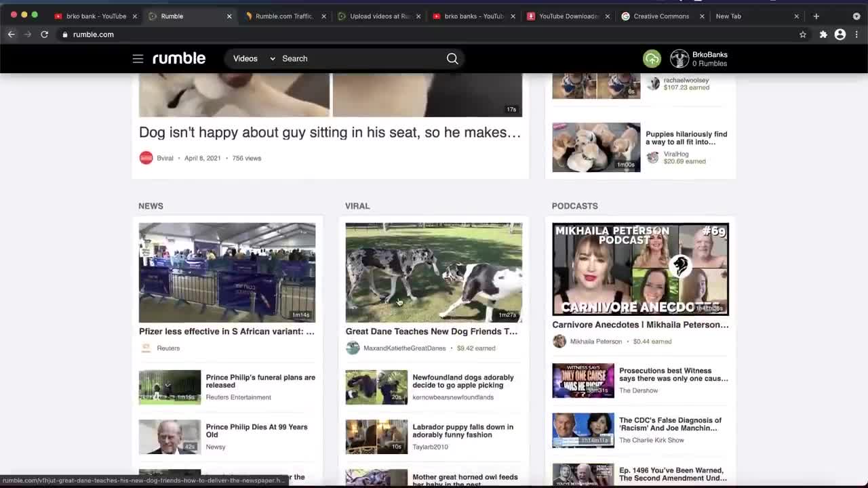
Task: Open The Dershow channel name
Action: 639,391
